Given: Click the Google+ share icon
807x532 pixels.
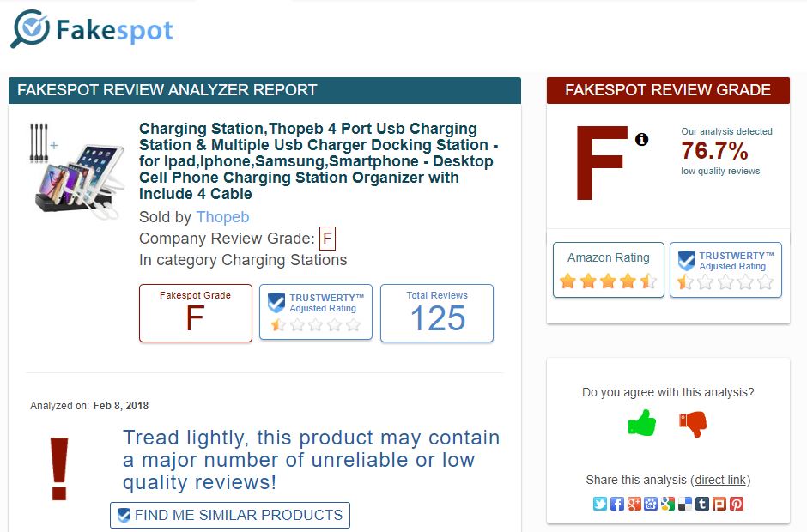Looking at the screenshot, I should point(633,504).
